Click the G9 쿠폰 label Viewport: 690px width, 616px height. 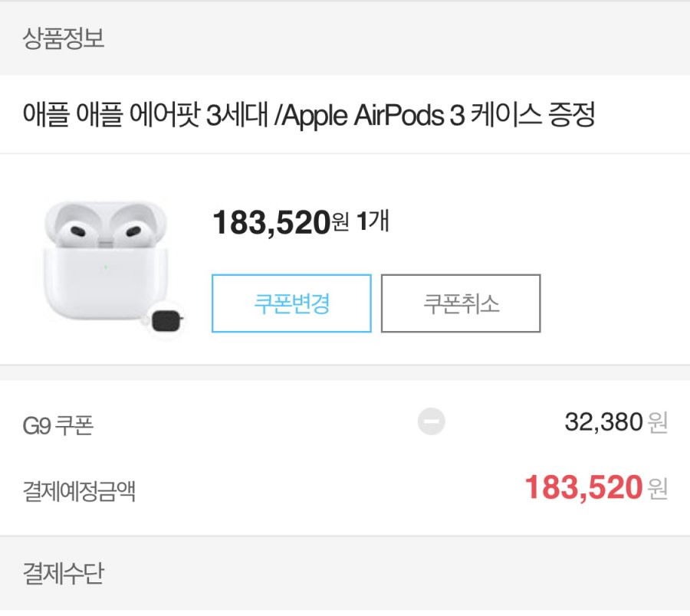(x=58, y=425)
